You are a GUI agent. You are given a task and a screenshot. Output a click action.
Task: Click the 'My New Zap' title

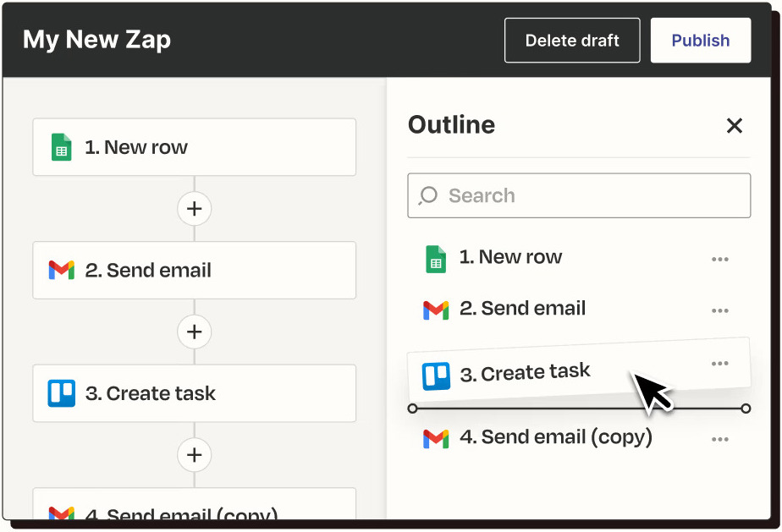pyautogui.click(x=96, y=40)
